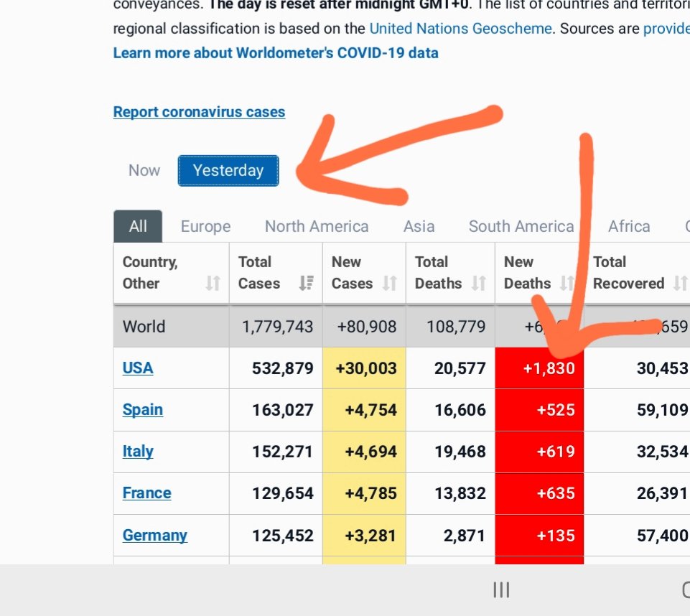
Task: Open Spain country details link
Action: 143,410
